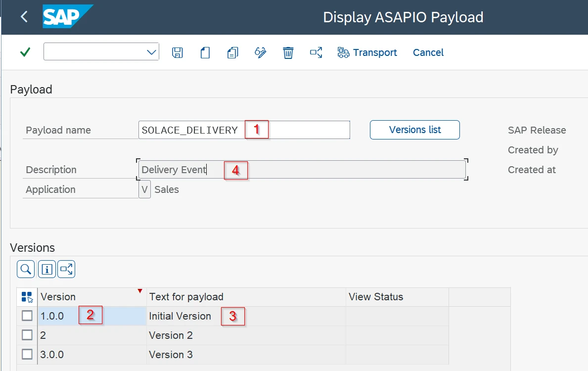Click the back arrow in SAP header

tap(24, 16)
